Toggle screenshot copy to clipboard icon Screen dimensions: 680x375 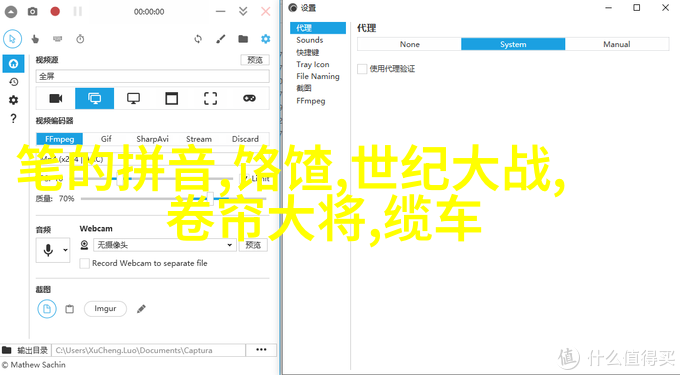click(69, 309)
